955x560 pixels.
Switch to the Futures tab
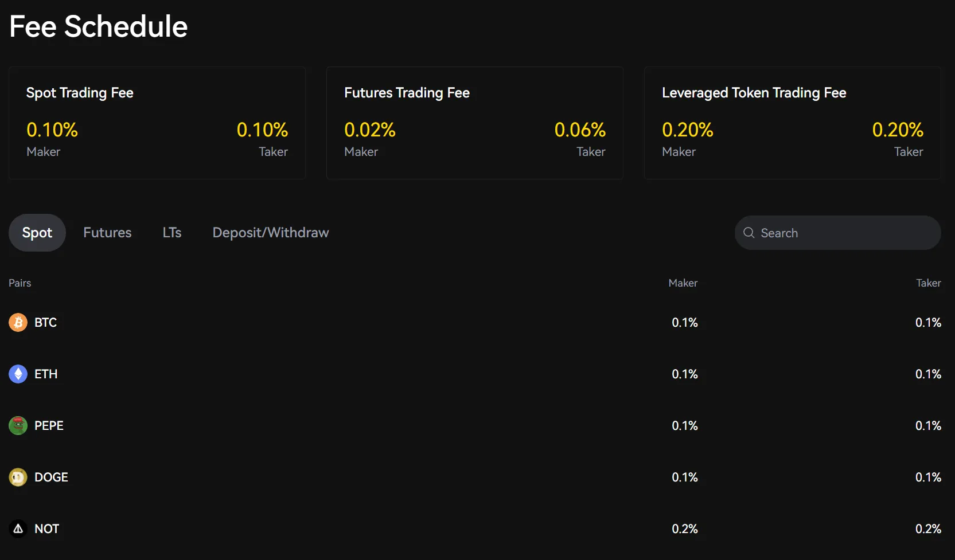107,233
